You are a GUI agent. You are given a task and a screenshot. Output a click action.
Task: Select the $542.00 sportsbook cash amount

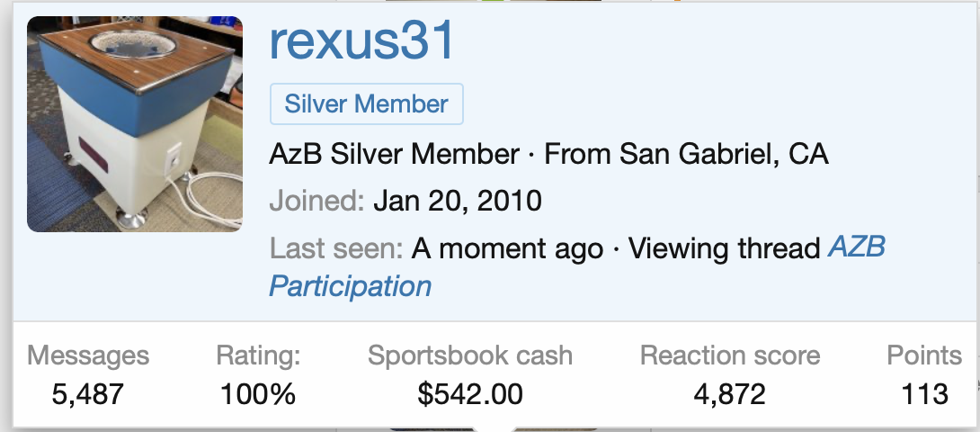(x=470, y=394)
